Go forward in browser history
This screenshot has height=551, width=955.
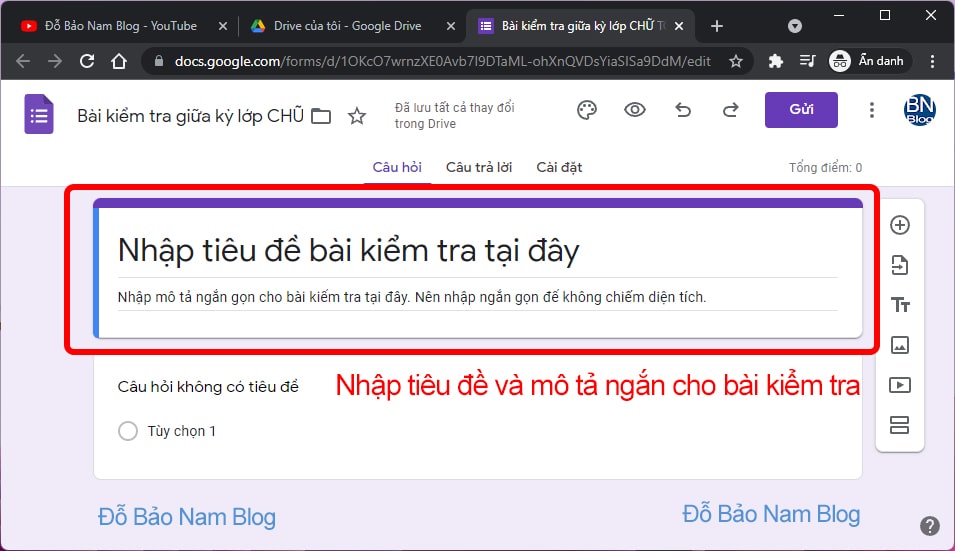coord(55,61)
